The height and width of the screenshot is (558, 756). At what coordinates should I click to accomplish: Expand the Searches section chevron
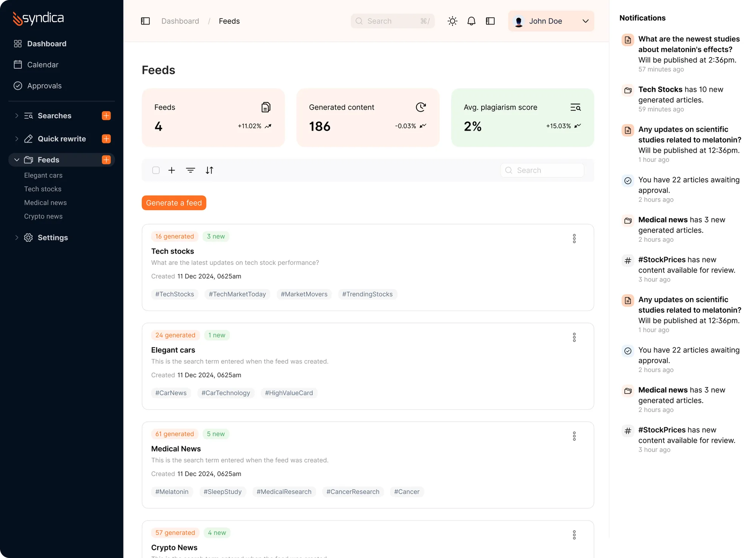coord(17,116)
